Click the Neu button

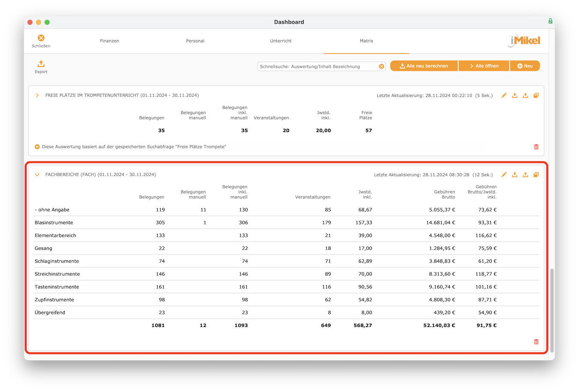point(525,66)
